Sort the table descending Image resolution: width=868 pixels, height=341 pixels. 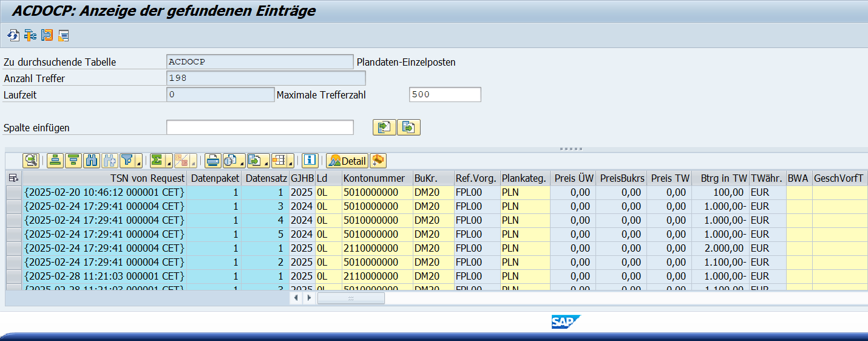pyautogui.click(x=73, y=160)
